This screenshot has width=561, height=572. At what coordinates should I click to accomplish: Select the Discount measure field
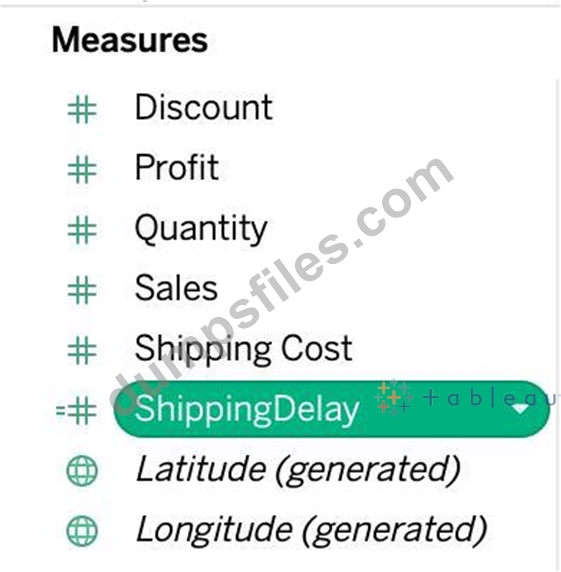pos(204,107)
